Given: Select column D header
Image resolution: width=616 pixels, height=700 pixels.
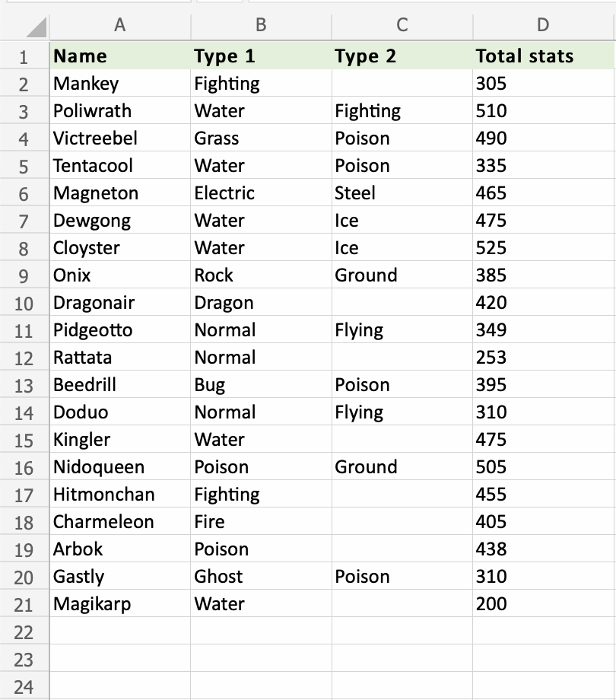Looking at the screenshot, I should 543,25.
